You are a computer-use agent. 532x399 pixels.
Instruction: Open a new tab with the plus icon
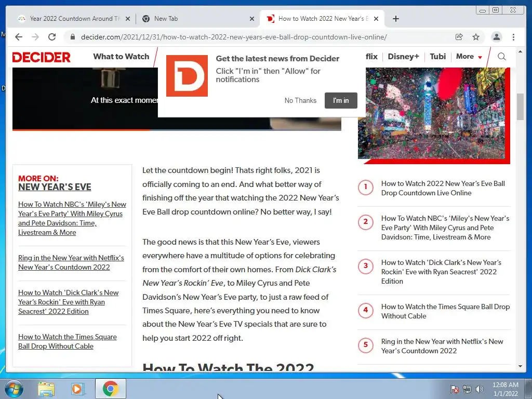tap(395, 19)
